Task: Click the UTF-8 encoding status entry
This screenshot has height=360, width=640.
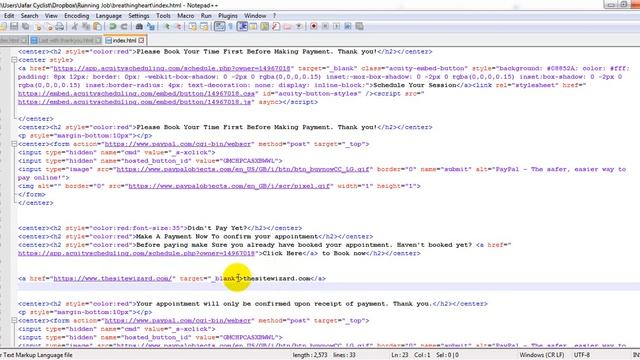Action: (x=582, y=355)
